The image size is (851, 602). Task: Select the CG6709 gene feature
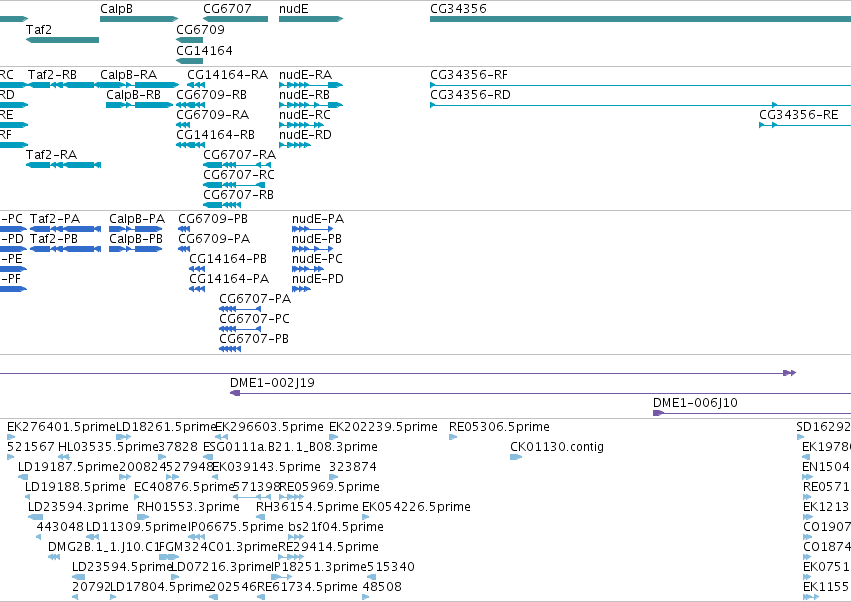[189, 40]
